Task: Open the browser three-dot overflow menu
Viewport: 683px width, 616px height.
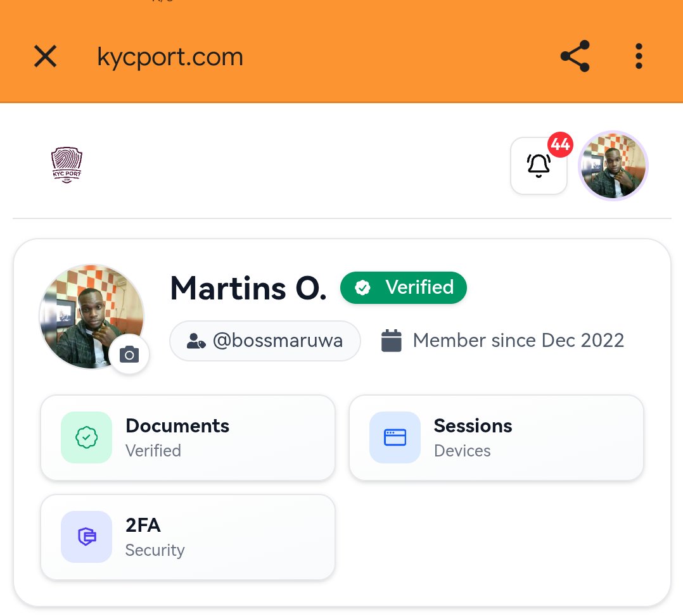Action: point(639,56)
